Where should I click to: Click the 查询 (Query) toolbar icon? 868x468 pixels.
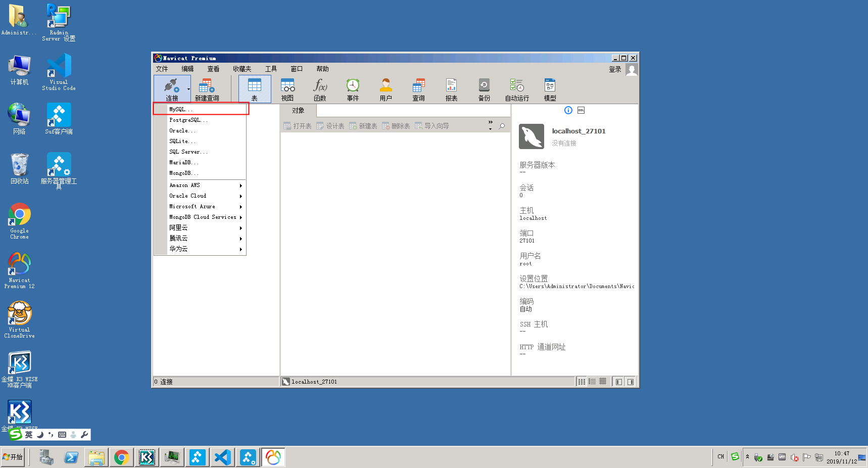pyautogui.click(x=419, y=89)
